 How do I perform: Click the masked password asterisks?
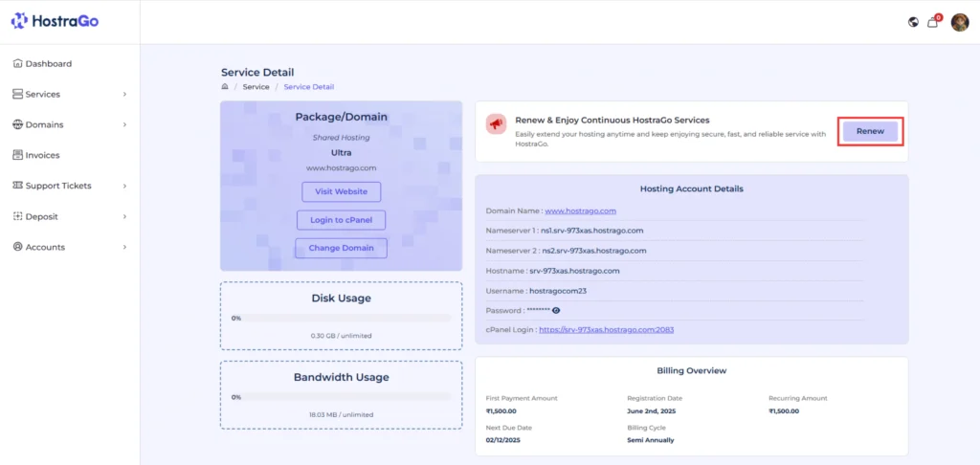(538, 310)
